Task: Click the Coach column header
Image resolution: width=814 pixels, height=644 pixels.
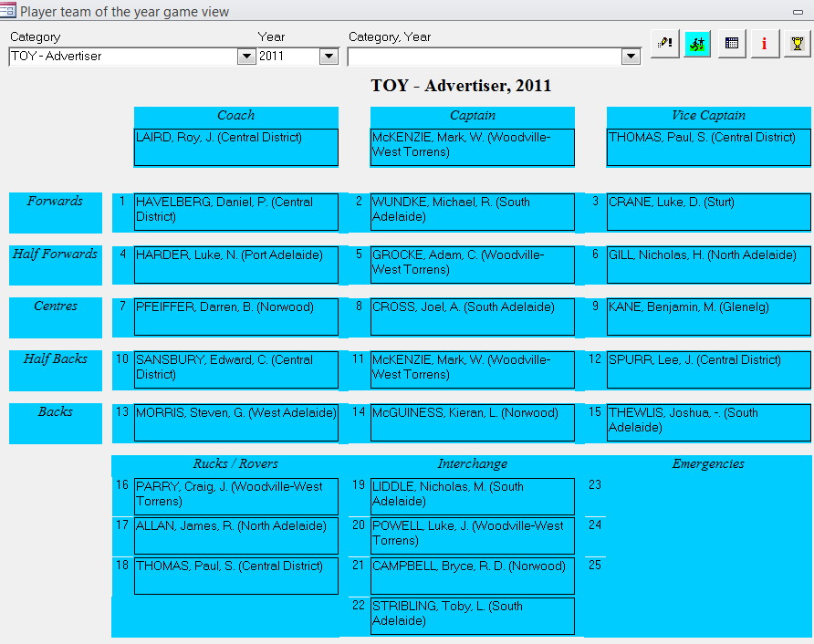Action: coord(235,116)
